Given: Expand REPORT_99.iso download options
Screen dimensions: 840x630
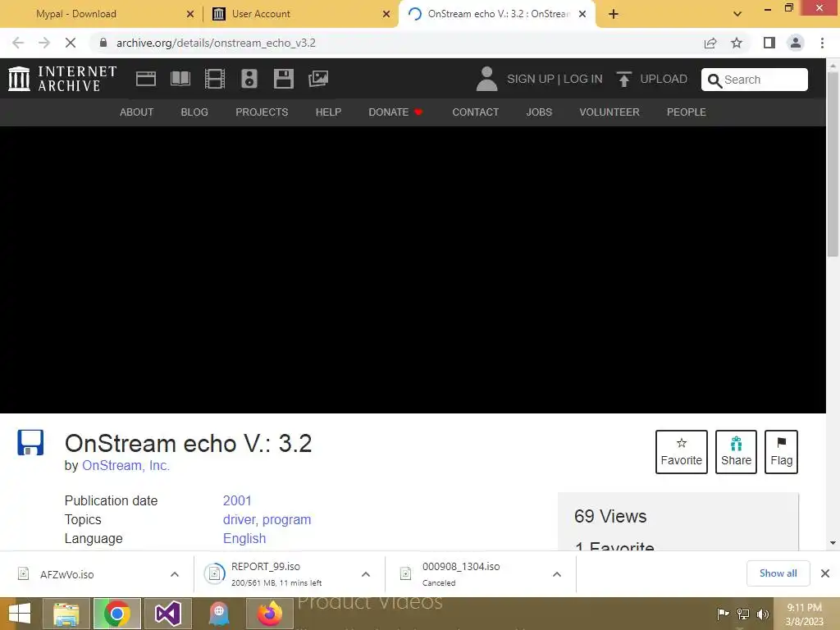Looking at the screenshot, I should click(366, 574).
